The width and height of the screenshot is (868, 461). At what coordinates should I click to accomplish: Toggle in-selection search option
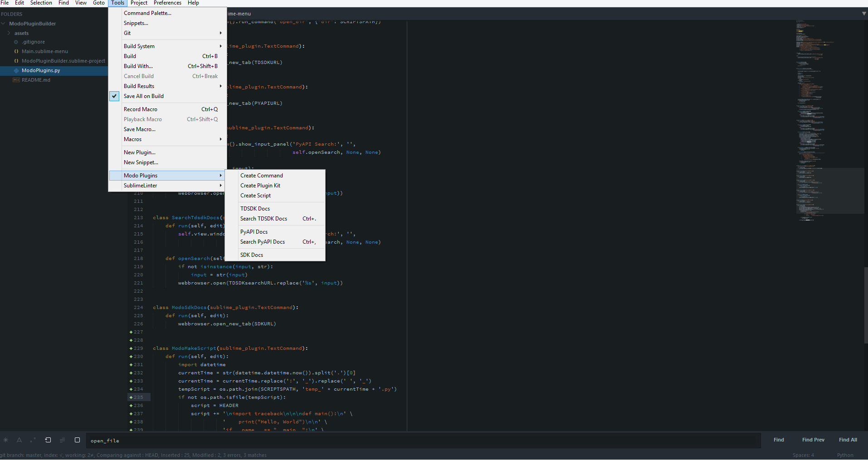tap(63, 440)
